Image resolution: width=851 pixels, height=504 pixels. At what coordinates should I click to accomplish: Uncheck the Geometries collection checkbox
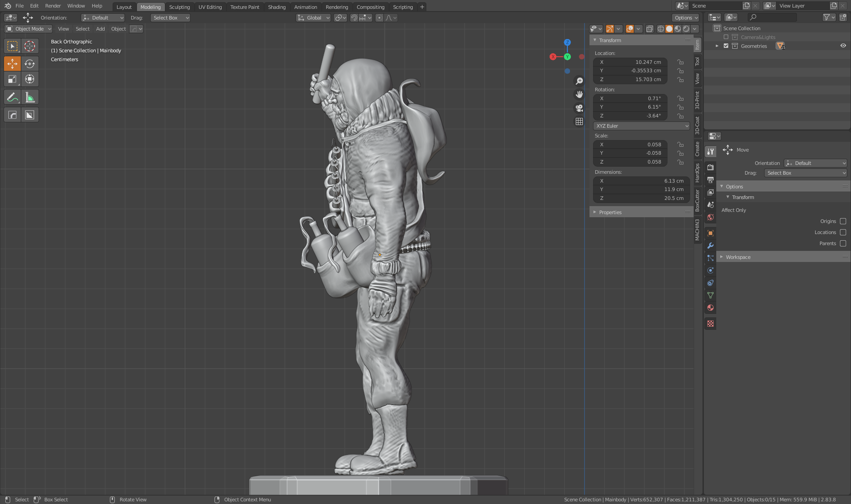[x=726, y=46]
